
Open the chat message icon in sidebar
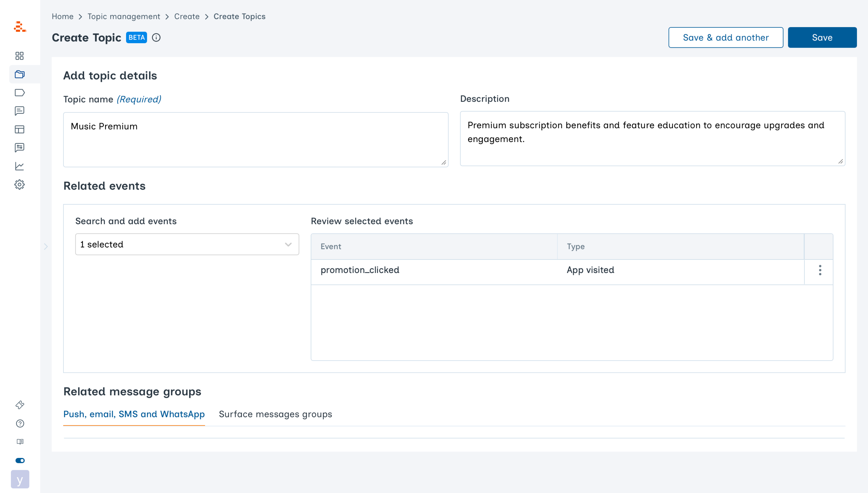pos(20,111)
